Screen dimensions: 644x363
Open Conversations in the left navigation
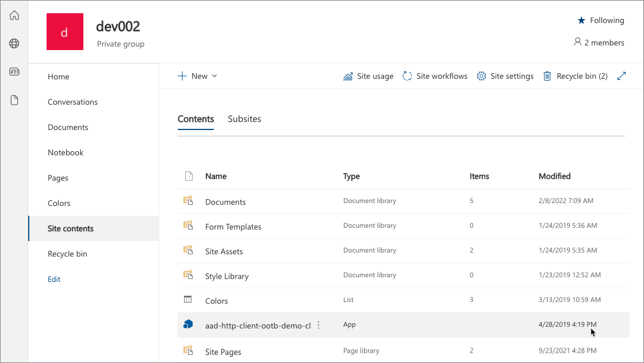pos(72,102)
